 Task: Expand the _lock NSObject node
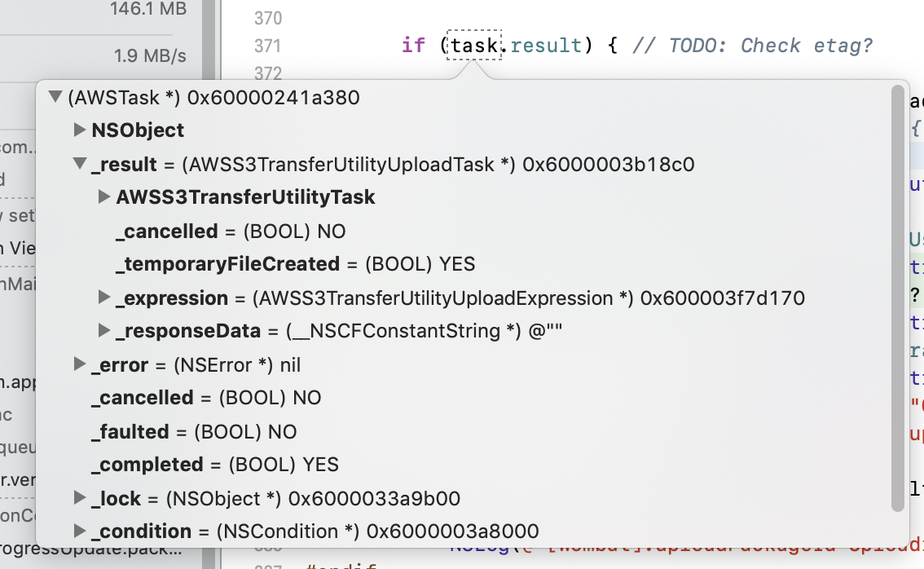79,498
